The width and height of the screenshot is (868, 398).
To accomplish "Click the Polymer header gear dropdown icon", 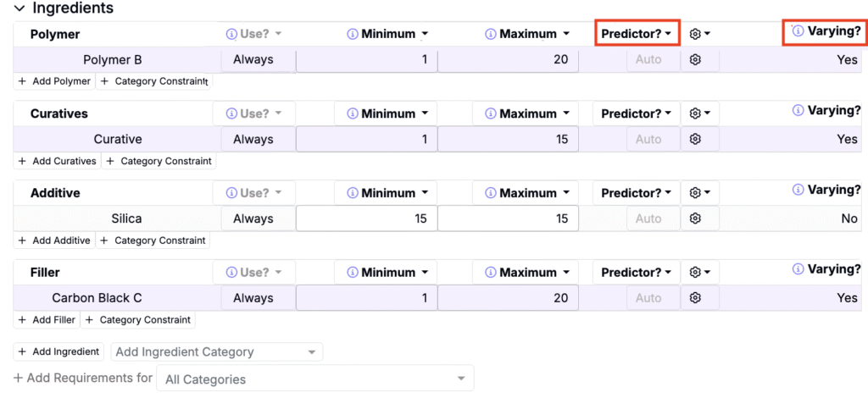I will coord(699,34).
